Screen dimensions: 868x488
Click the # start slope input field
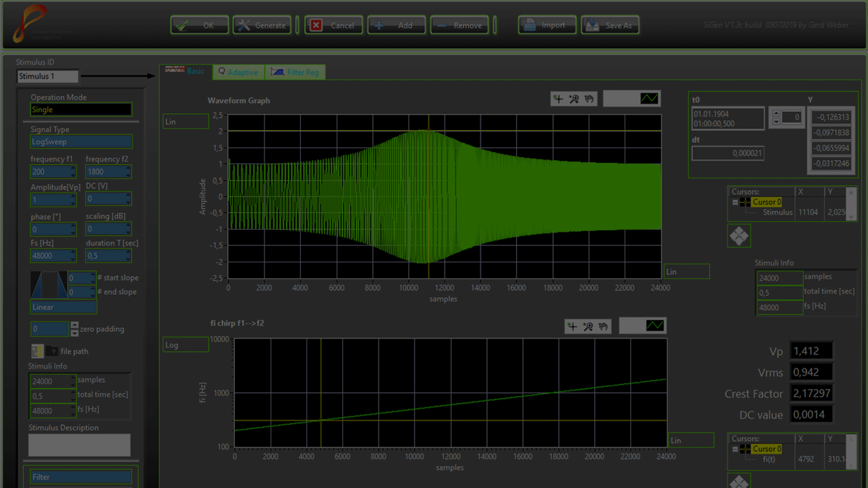(x=82, y=278)
